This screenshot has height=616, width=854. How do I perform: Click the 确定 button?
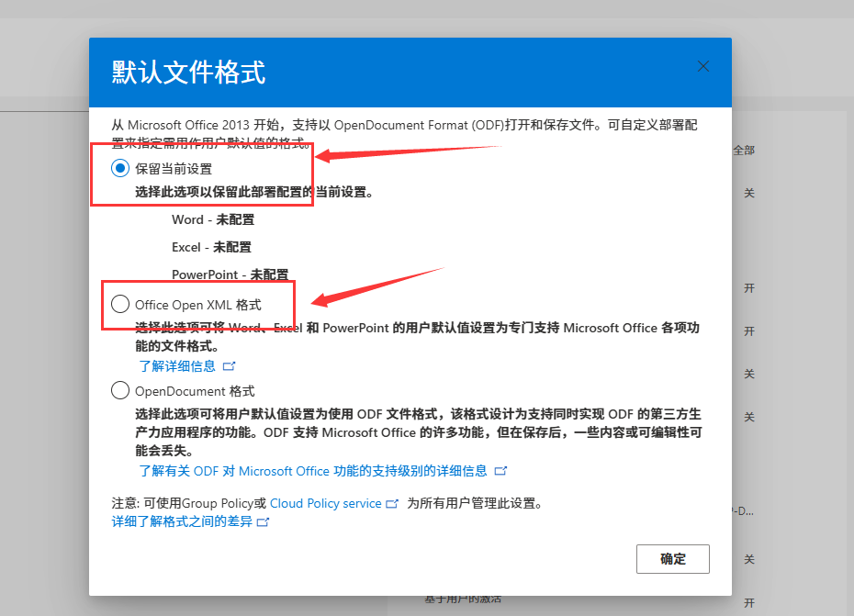coord(672,559)
